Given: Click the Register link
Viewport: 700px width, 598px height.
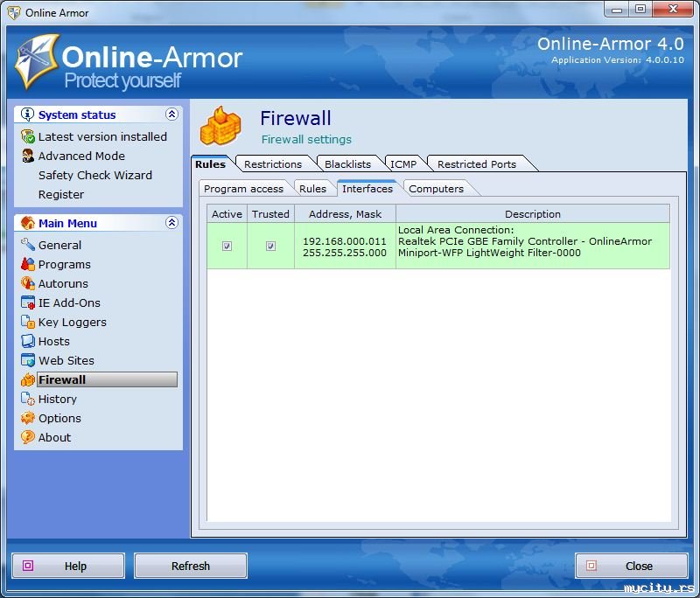Looking at the screenshot, I should (61, 194).
